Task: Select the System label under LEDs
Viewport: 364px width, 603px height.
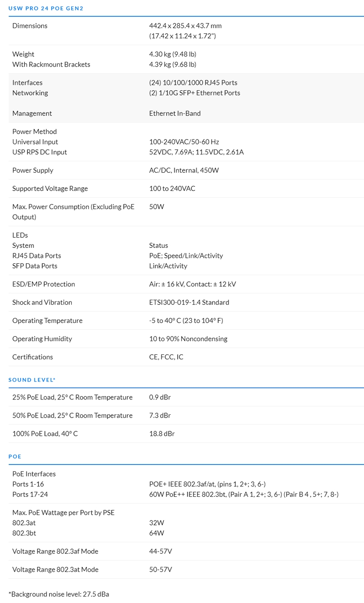Action: pyautogui.click(x=23, y=245)
